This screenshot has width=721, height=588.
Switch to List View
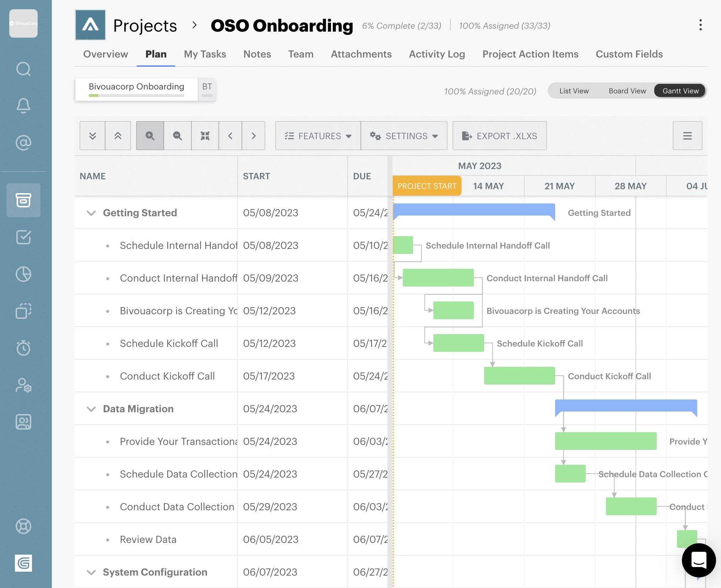(x=574, y=91)
